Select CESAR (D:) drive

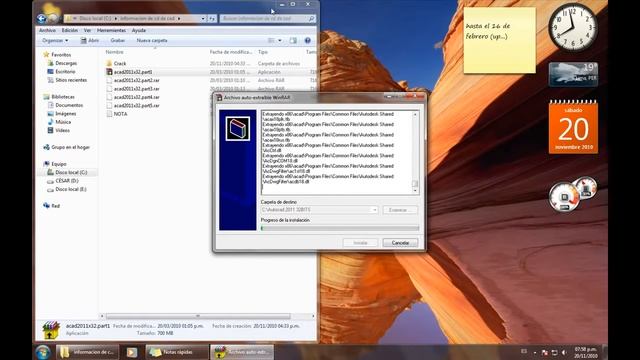pos(67,180)
